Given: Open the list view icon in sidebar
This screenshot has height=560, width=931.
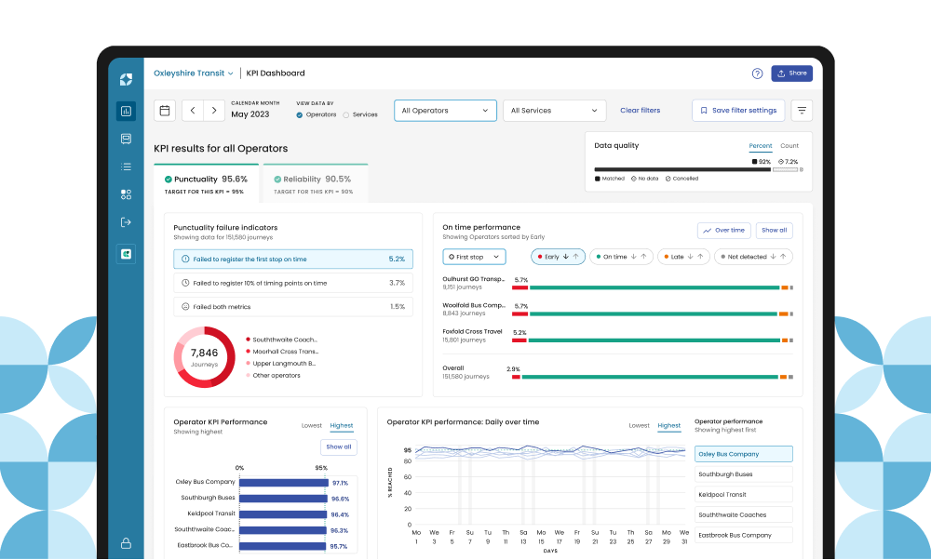Looking at the screenshot, I should coord(126,167).
